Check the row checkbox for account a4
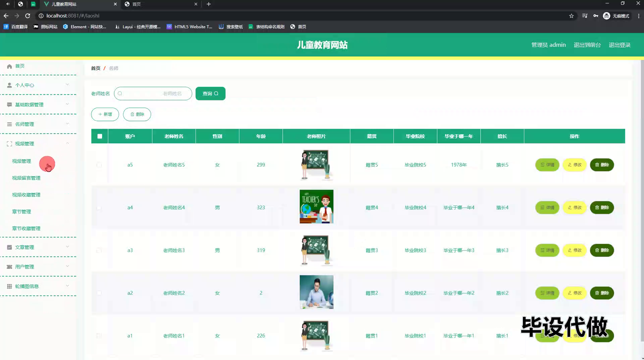Viewport: 644px width, 360px height. pos(99,208)
